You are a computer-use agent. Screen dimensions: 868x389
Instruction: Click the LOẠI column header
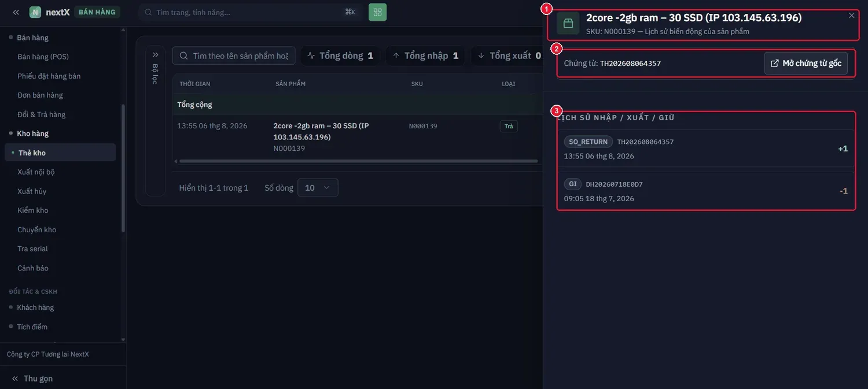[x=509, y=84]
